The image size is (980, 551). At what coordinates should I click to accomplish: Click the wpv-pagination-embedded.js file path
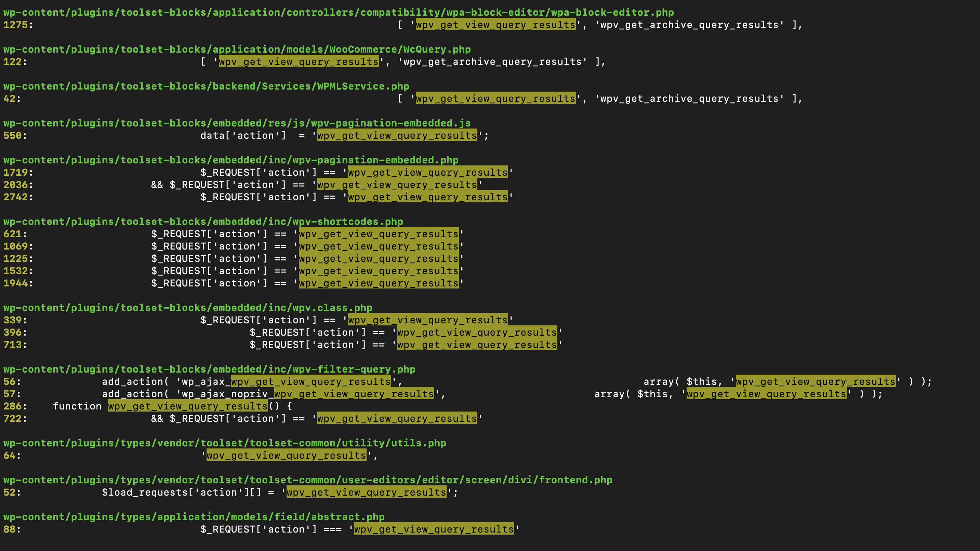point(237,123)
